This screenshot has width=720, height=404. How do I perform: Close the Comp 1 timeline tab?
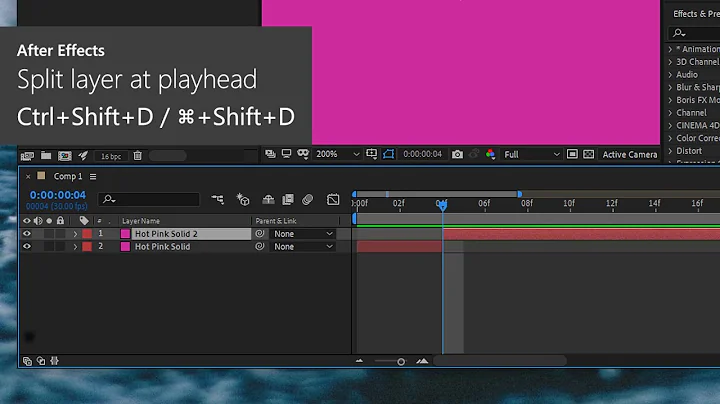point(28,176)
